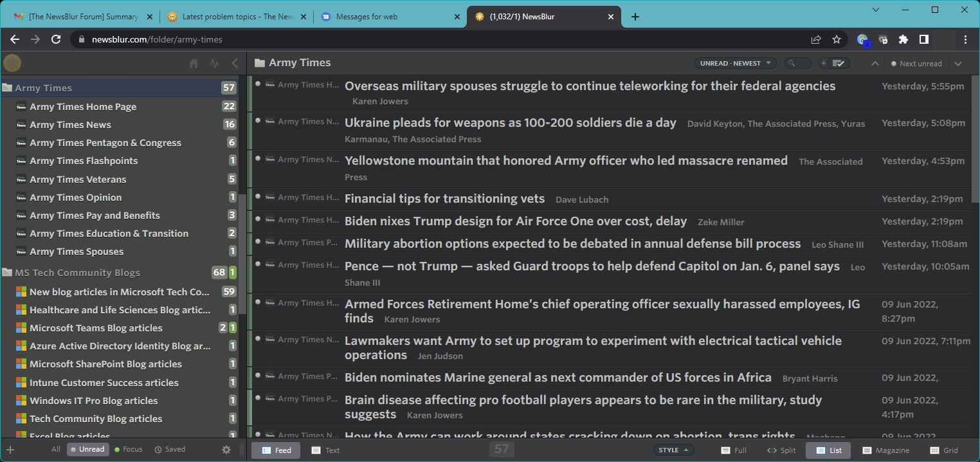
Task: Open Armed Forces Retirement Home story
Action: click(x=602, y=311)
